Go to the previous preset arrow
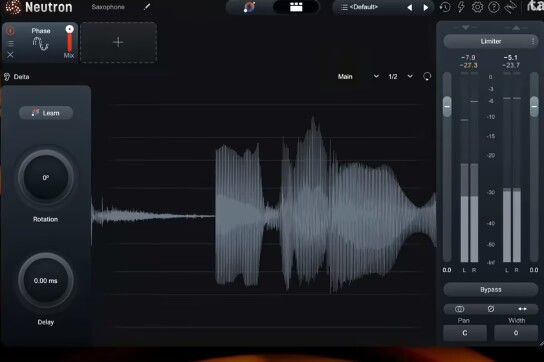544x362 pixels. point(410,7)
